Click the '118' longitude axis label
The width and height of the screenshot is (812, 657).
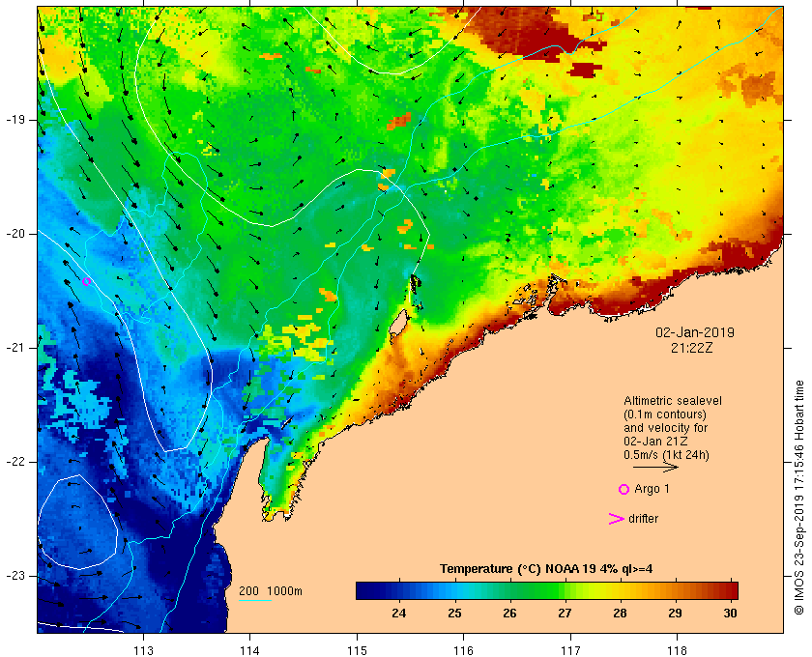(678, 650)
